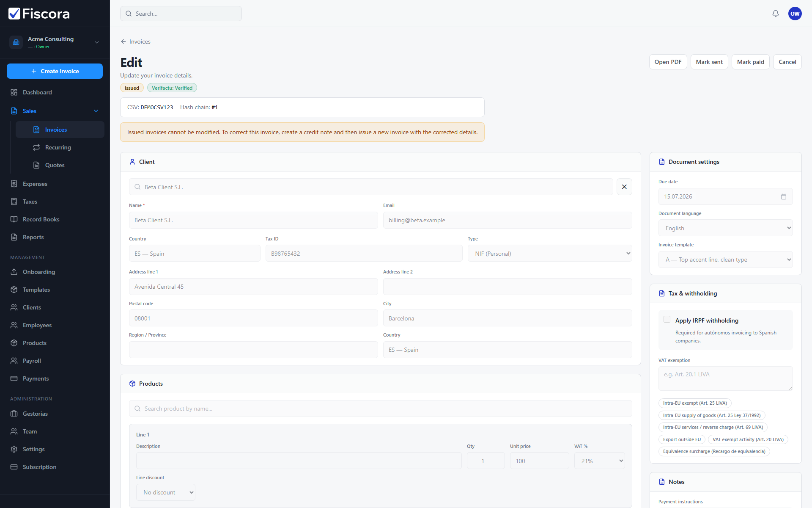This screenshot has height=508, width=812.
Task: Click the Record Books book icon
Action: click(14, 219)
